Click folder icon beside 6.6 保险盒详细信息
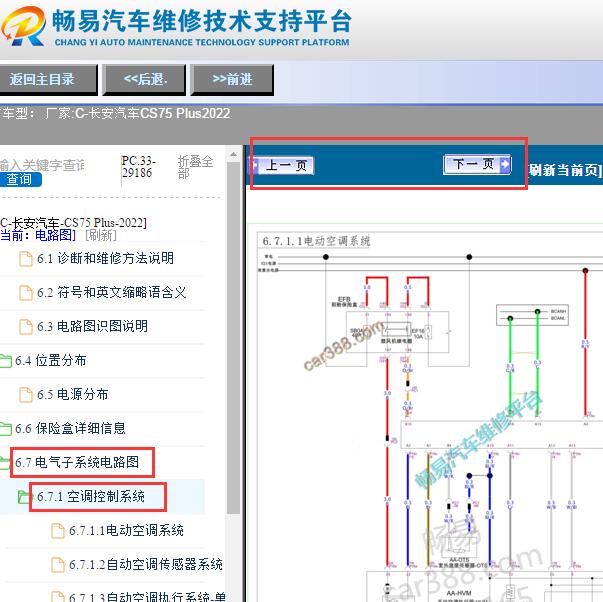This screenshot has width=603, height=602. click(5, 429)
